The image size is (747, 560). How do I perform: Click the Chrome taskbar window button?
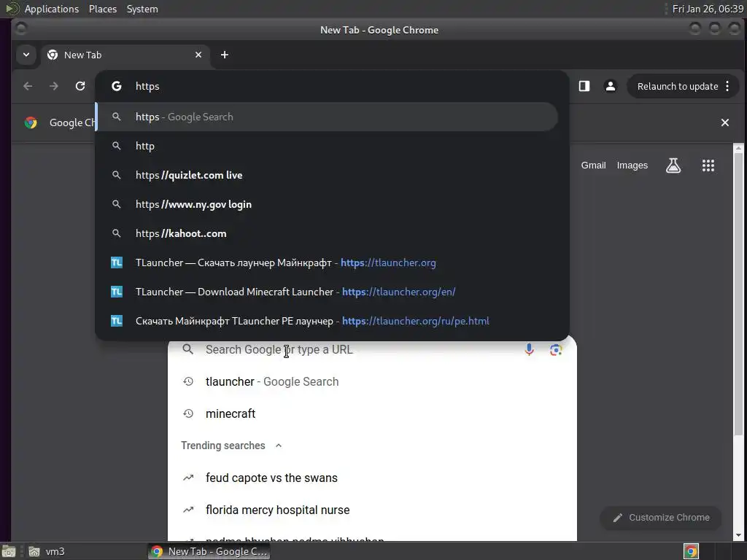coord(209,551)
